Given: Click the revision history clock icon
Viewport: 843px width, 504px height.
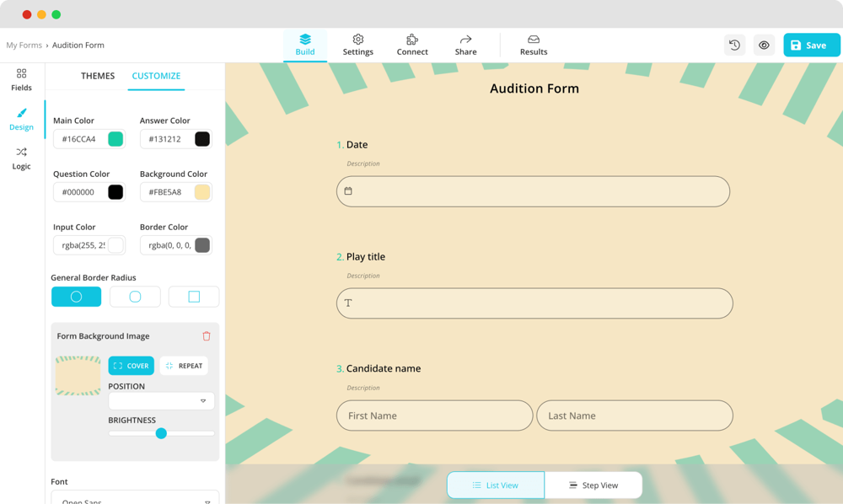Looking at the screenshot, I should point(734,46).
